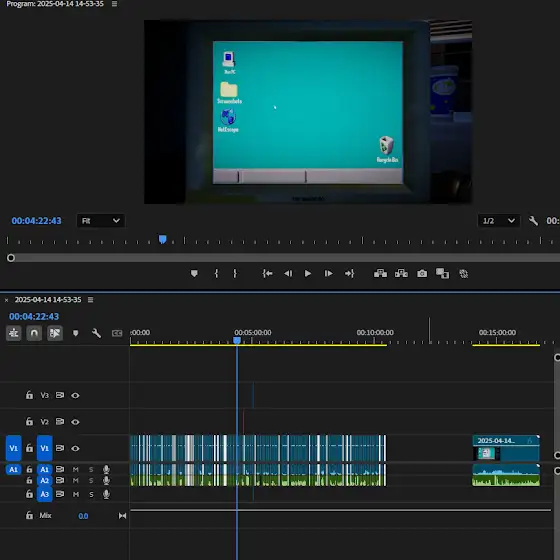Image resolution: width=560 pixels, height=560 pixels.
Task: Toggle proxies button in the Program monitor
Action: (x=463, y=274)
